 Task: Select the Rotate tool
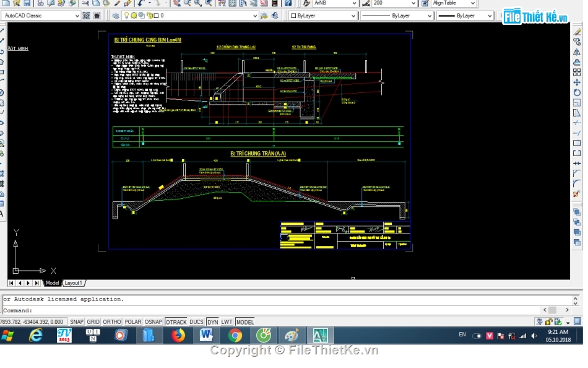click(577, 93)
